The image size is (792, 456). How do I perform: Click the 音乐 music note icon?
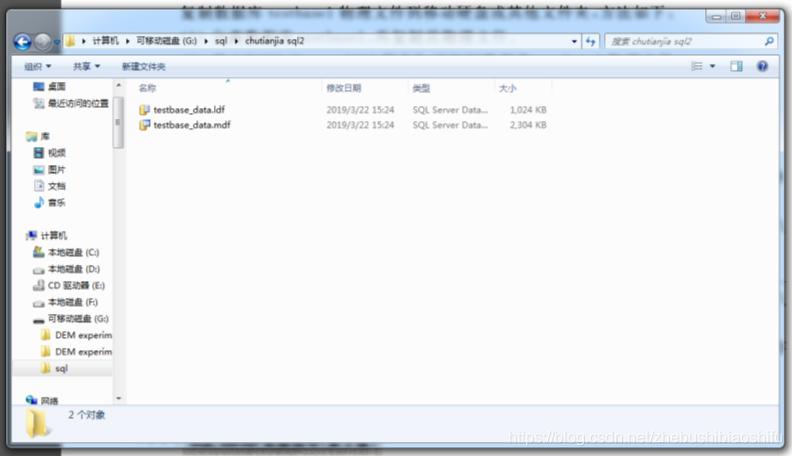point(39,202)
